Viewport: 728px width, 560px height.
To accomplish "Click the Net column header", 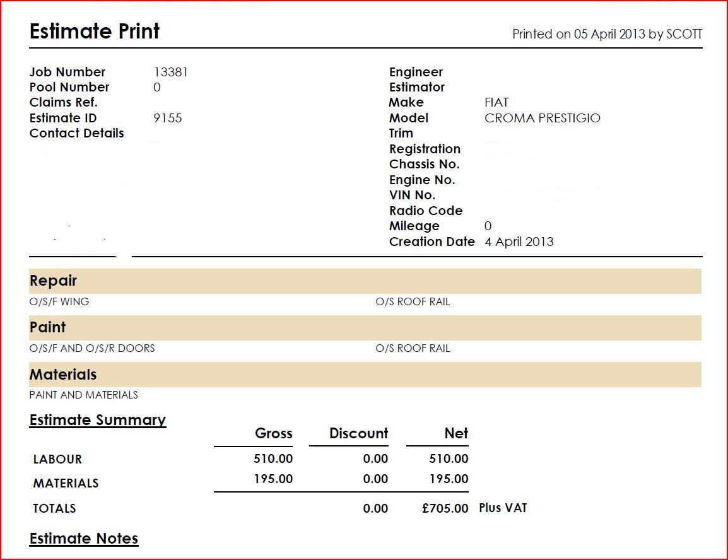I will click(x=456, y=433).
